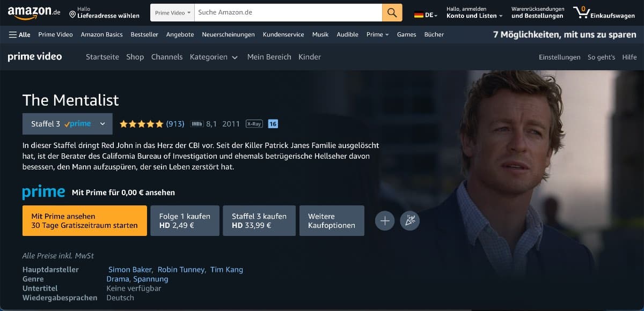Image resolution: width=644 pixels, height=311 pixels.
Task: Click the X-Ray badge
Action: [x=254, y=124]
